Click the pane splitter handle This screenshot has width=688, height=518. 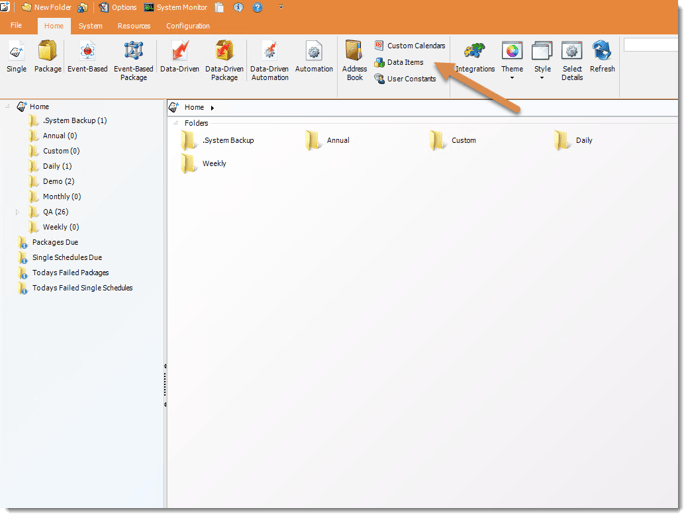pyautogui.click(x=165, y=385)
